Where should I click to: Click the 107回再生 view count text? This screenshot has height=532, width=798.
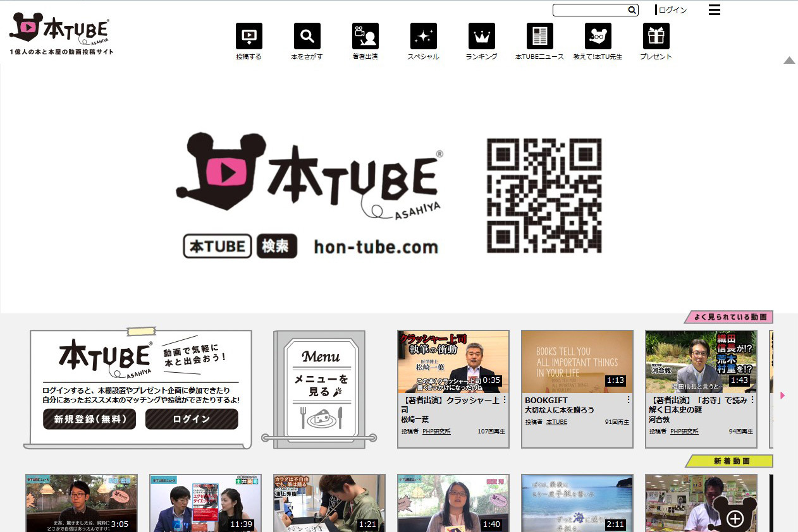point(491,432)
